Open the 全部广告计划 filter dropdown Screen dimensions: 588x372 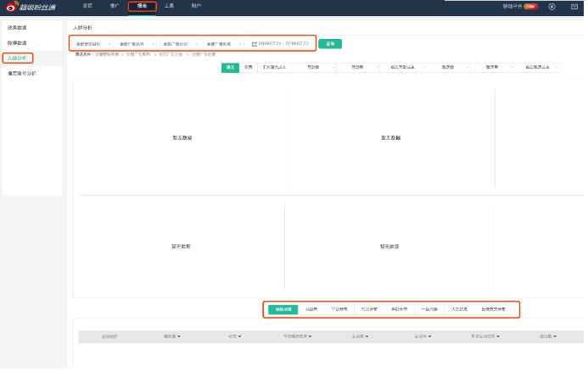tap(178, 43)
